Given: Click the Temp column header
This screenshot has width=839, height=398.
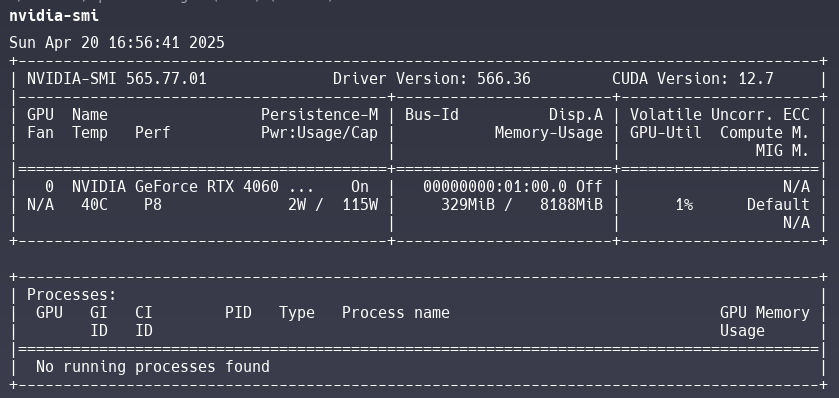Looking at the screenshot, I should (x=90, y=133).
